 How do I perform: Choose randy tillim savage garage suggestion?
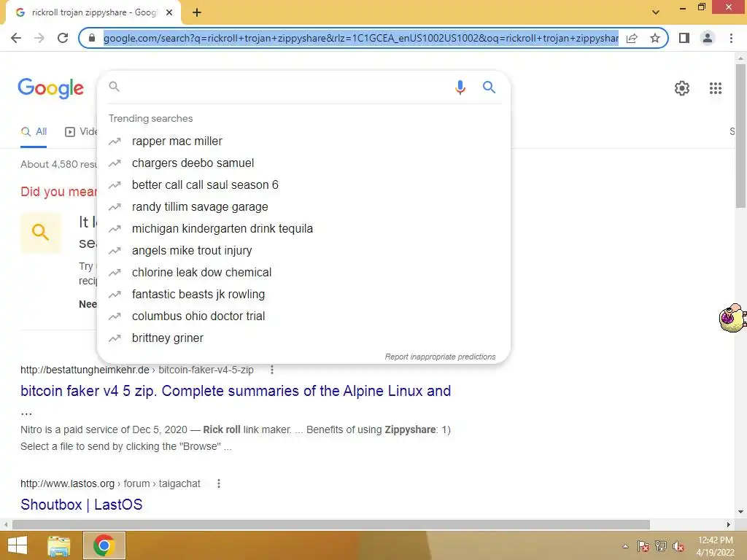tap(303, 206)
